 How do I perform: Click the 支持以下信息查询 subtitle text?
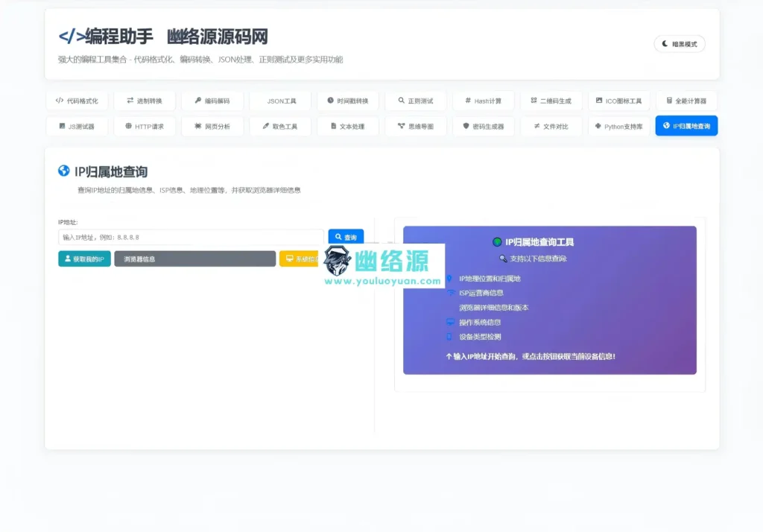pos(538,259)
